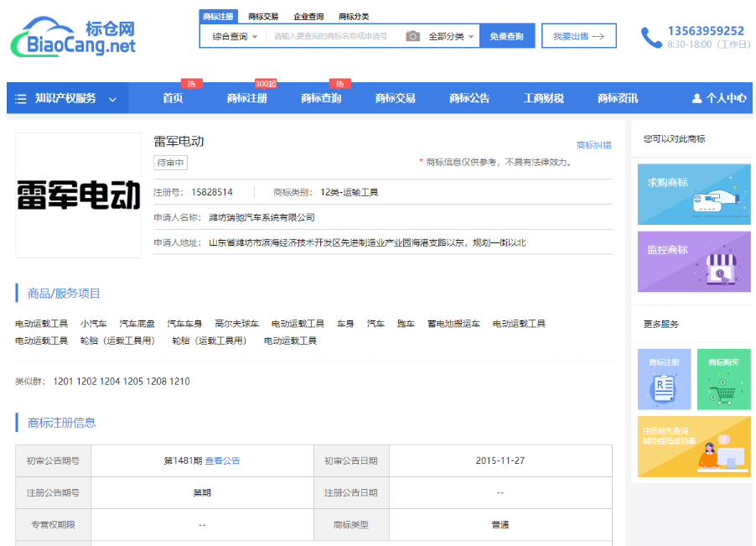Viewport: 756px width, 546px height.
Task: Click the class text 12类-运输工具
Action: pyautogui.click(x=349, y=192)
